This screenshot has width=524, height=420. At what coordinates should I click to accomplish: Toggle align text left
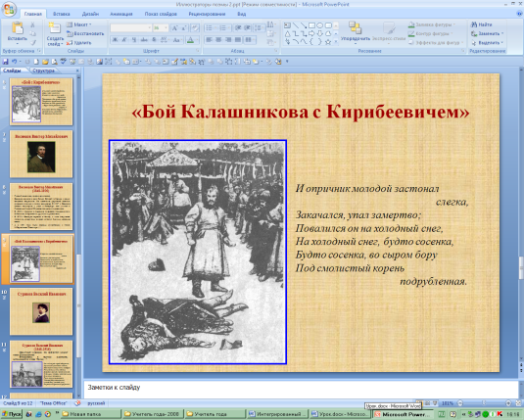click(x=210, y=40)
